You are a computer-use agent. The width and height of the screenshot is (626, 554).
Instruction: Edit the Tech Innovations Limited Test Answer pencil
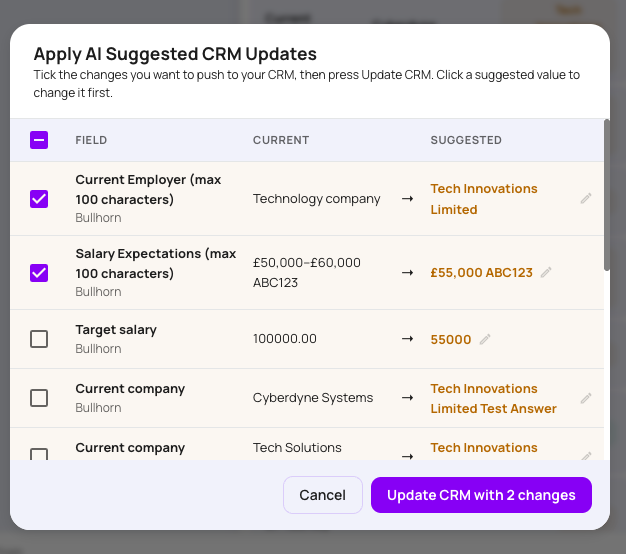pyautogui.click(x=586, y=398)
